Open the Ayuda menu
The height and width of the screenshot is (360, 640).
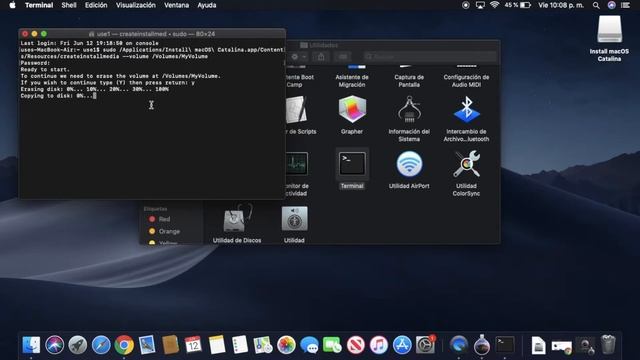[207, 5]
